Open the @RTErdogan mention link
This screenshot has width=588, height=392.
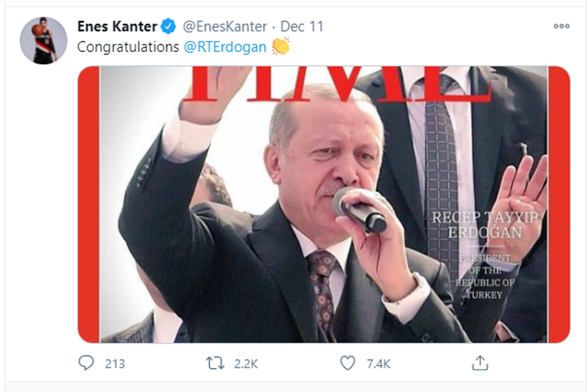[225, 47]
